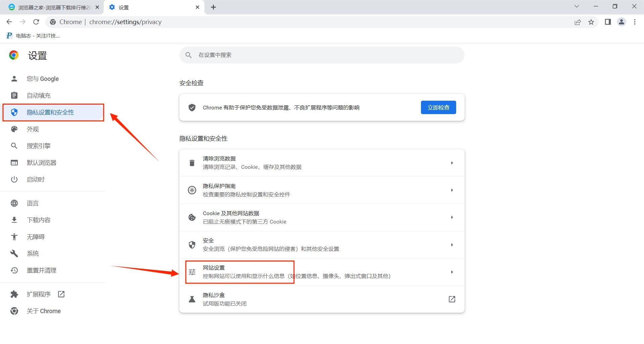Expand Cookie 及其他网站数据 row arrow
Screen dimensions: 644x344
pyautogui.click(x=452, y=217)
